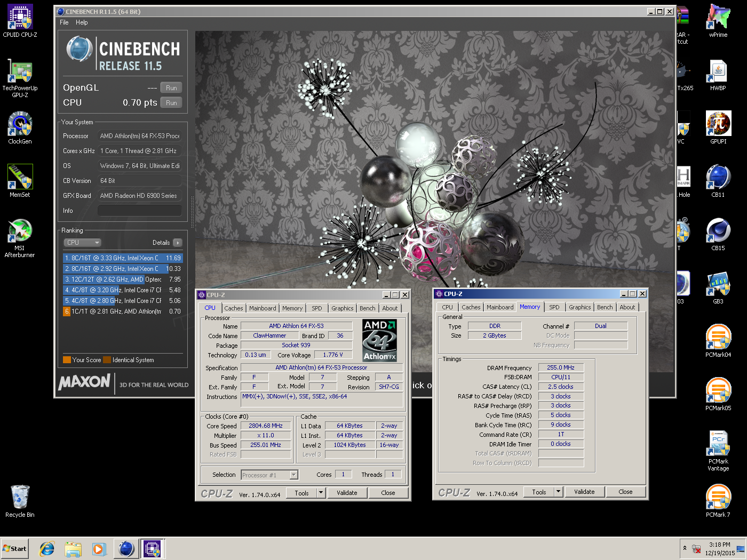The height and width of the screenshot is (560, 747).
Task: Open Processor #1 selection dropdown
Action: (269, 475)
